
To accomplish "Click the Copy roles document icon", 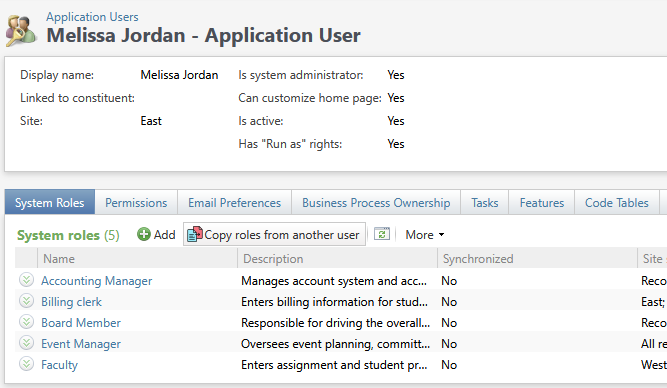I will click(x=195, y=234).
